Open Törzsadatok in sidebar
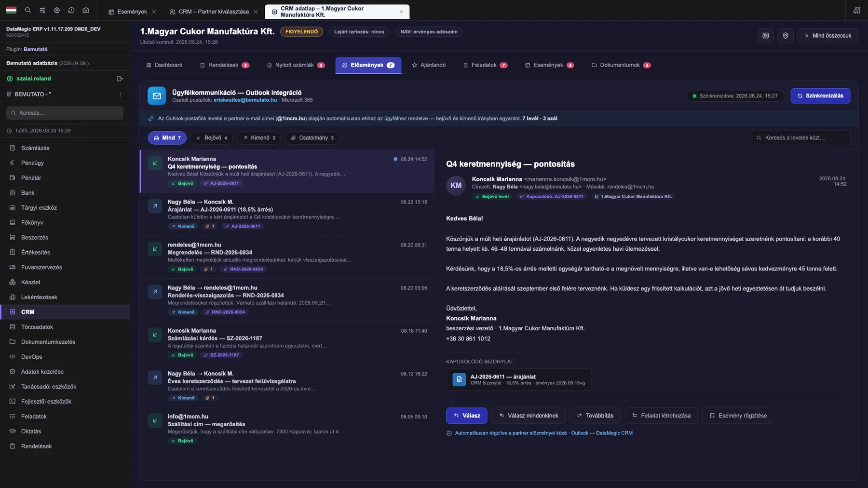 65,327
